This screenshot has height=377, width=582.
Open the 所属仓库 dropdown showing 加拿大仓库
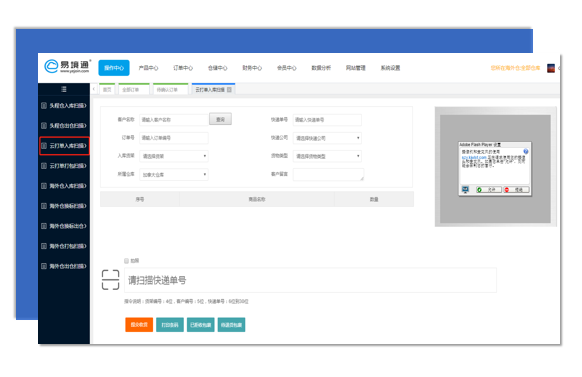click(x=174, y=174)
